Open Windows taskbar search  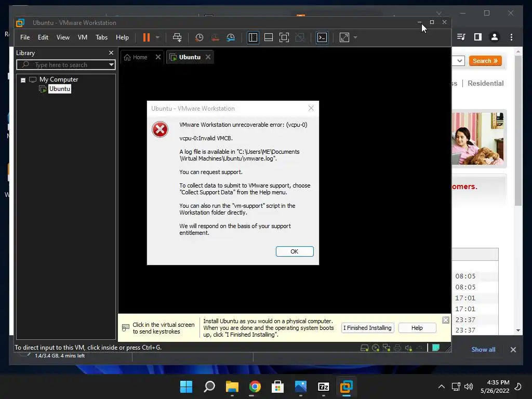tap(209, 387)
